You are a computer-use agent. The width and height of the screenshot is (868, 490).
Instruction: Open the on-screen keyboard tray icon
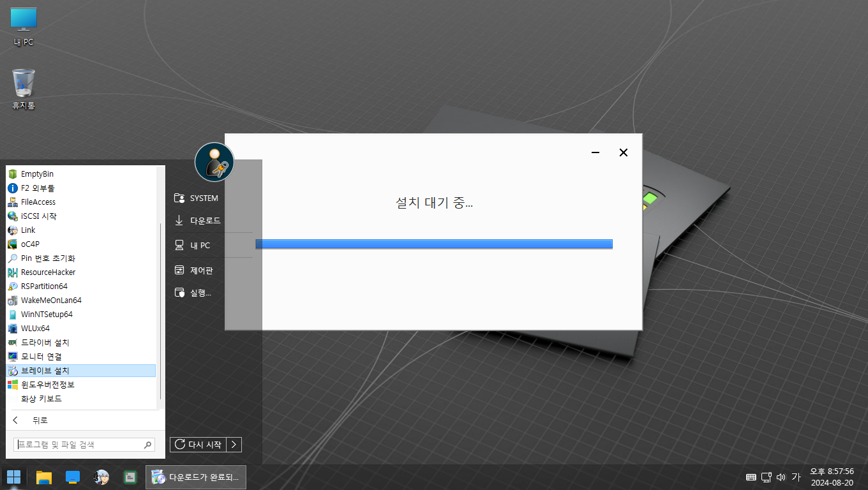click(x=751, y=477)
